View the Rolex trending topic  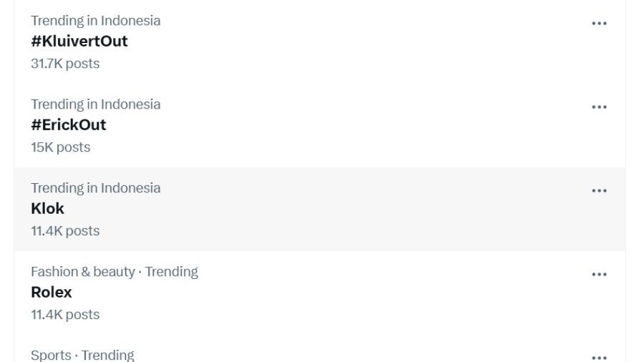point(52,293)
